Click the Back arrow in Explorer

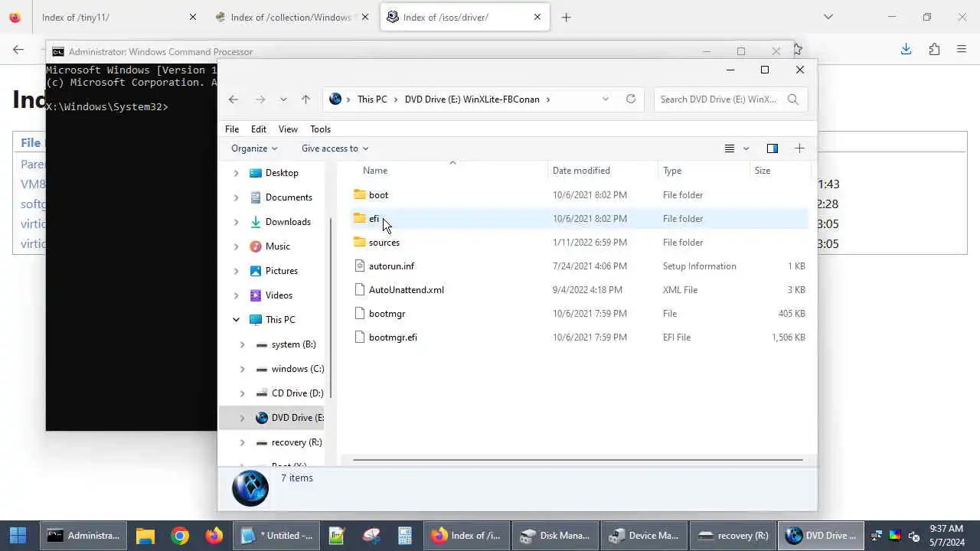click(234, 99)
